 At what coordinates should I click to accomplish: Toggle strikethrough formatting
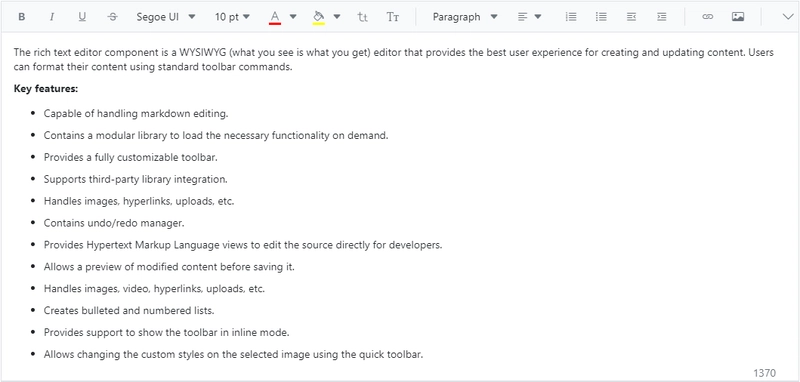112,17
